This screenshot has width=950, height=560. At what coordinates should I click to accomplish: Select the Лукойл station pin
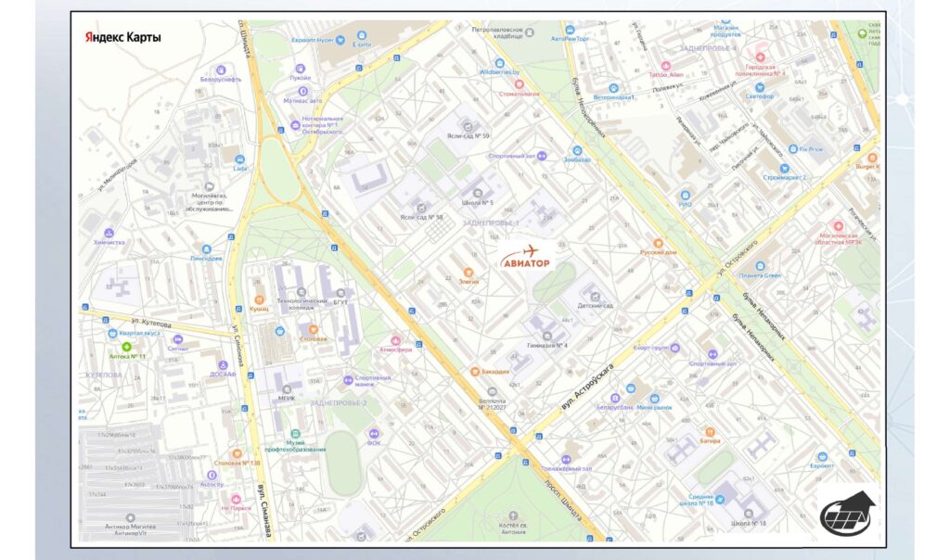(x=300, y=69)
